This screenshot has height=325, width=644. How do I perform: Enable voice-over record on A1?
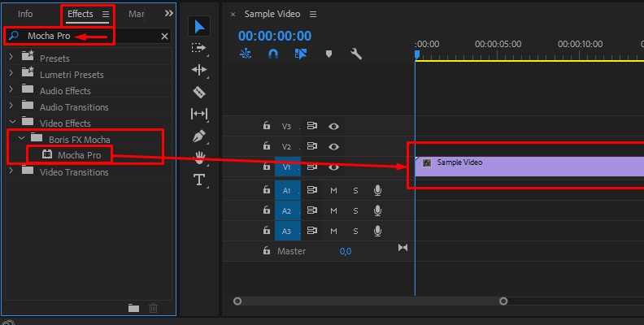click(x=377, y=190)
